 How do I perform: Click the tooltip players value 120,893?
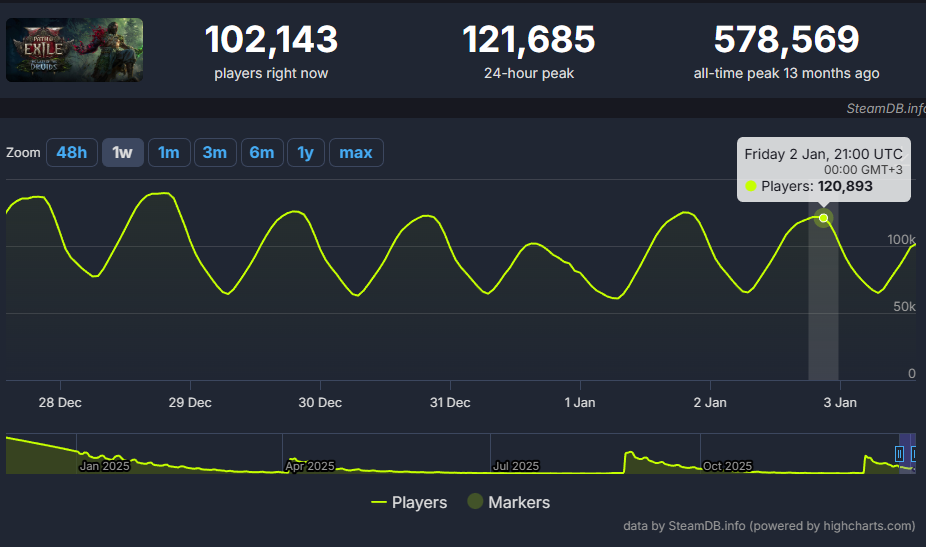(845, 186)
